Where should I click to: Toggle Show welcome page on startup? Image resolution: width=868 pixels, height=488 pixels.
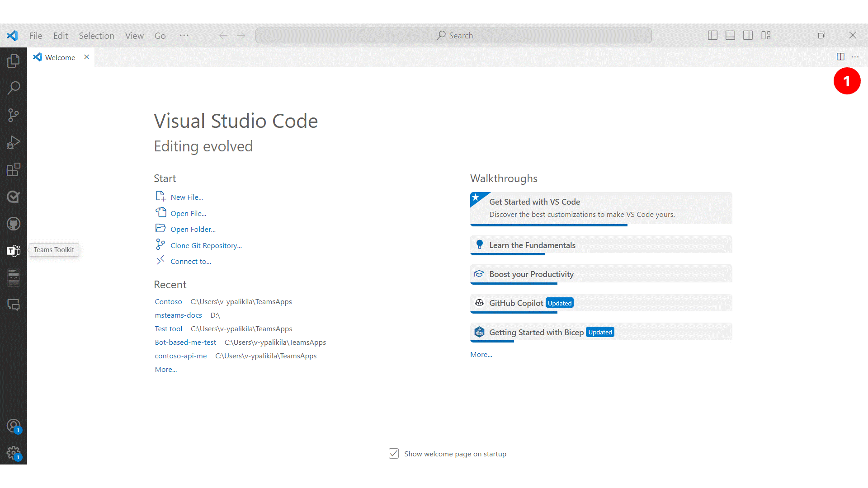pyautogui.click(x=393, y=454)
